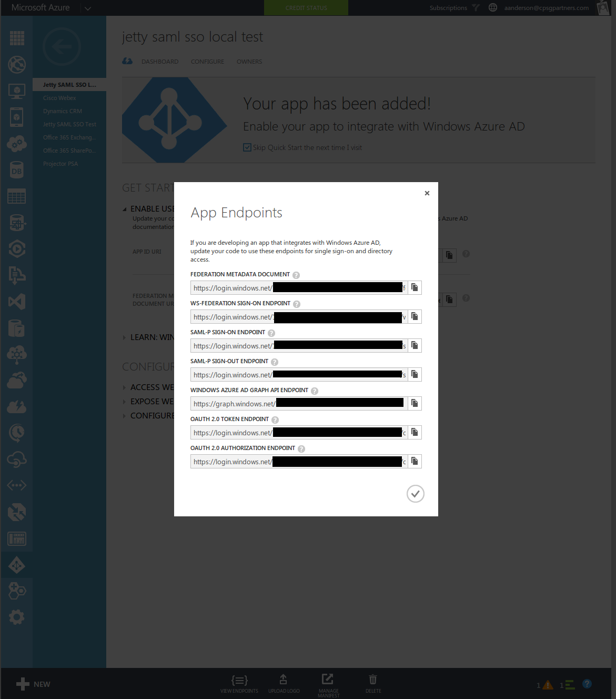
Task: Open Virtual Machines monitor icon in sidebar
Action: (x=17, y=91)
